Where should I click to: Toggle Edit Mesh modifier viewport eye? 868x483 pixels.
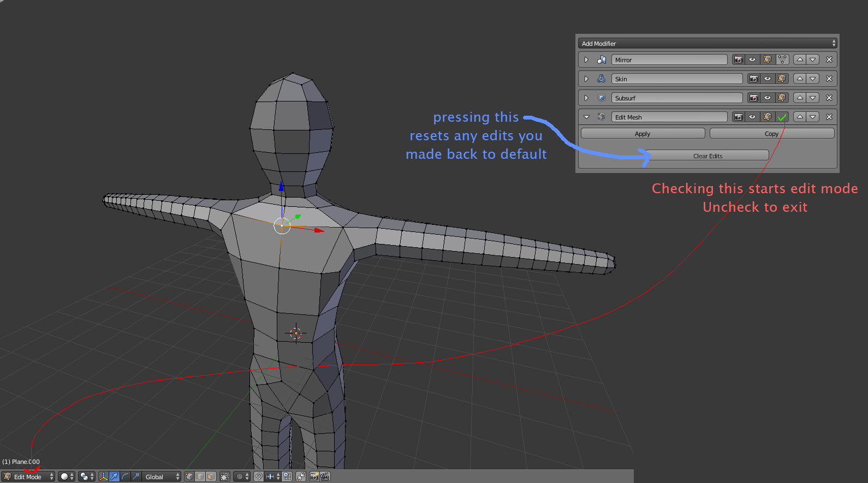pyautogui.click(x=752, y=117)
